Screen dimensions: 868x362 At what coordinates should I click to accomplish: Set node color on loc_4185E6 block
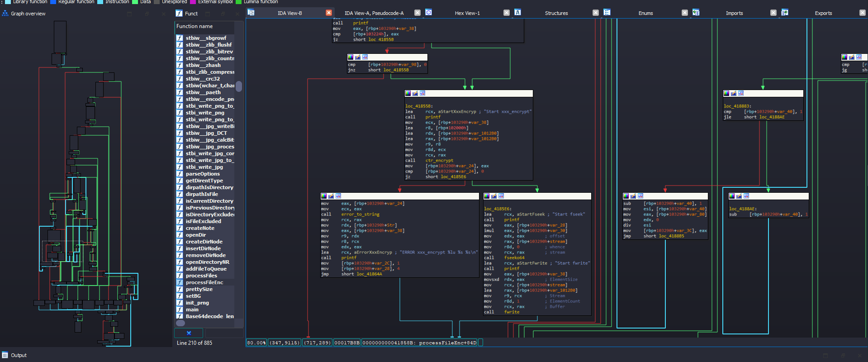487,196
